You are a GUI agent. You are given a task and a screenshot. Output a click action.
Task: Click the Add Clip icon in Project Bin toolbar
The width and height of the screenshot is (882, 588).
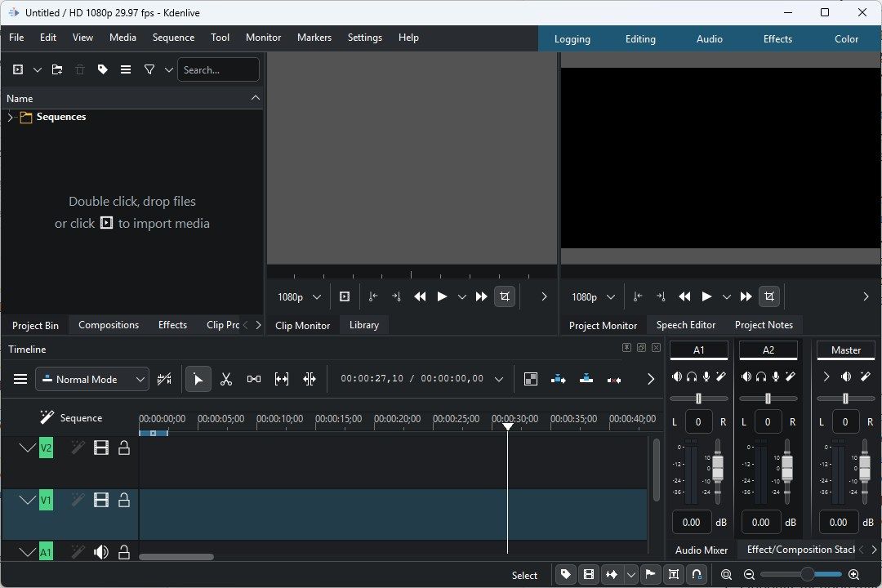coord(18,69)
